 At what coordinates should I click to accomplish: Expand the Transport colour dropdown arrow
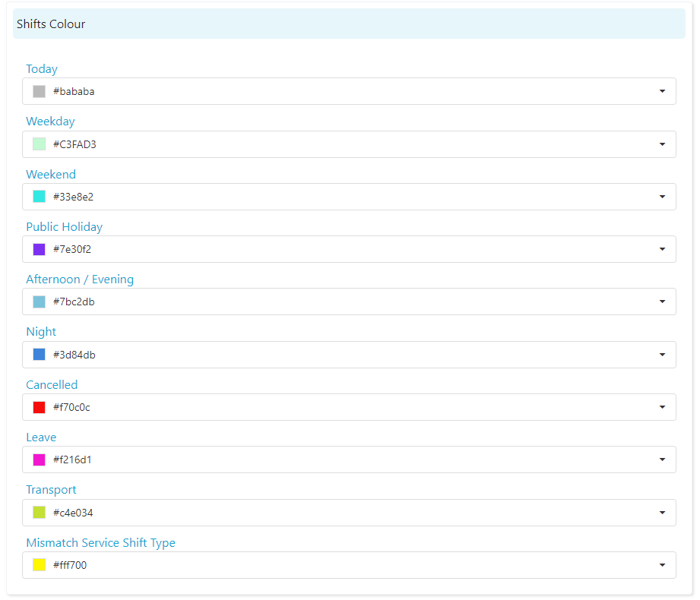(662, 513)
